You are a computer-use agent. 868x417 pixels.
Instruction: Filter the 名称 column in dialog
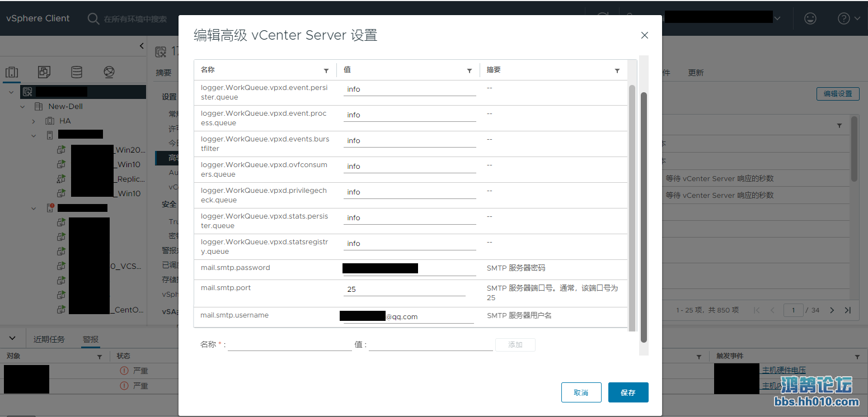(326, 70)
